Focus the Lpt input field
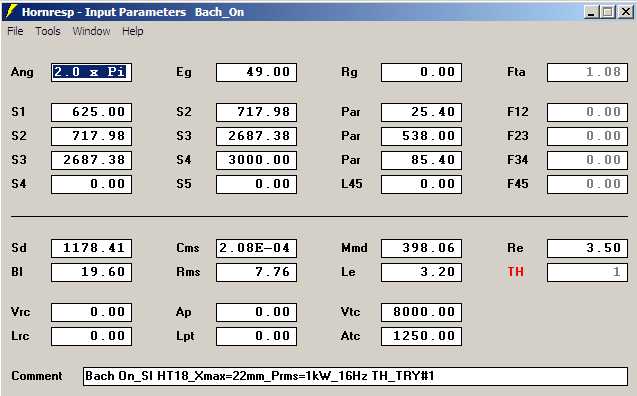The image size is (637, 396). [x=256, y=336]
